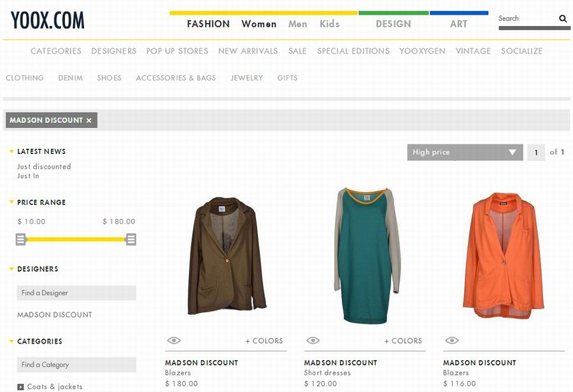This screenshot has height=392, width=573.
Task: Open the orange blazer product image
Action: point(504,256)
